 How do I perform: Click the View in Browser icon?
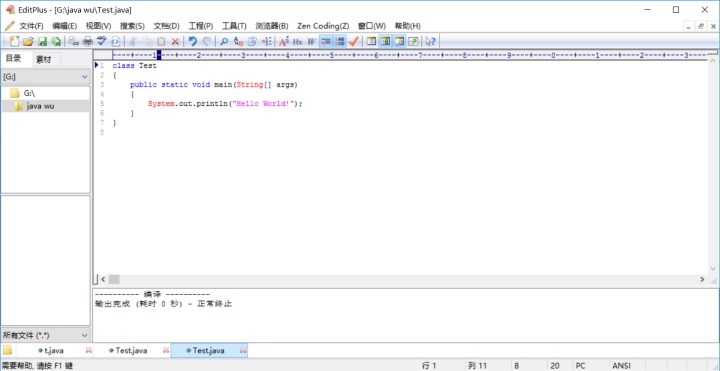tap(116, 41)
